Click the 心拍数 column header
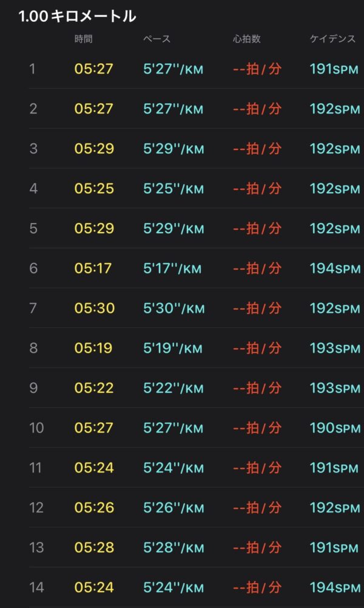This screenshot has width=364, height=608. coord(247,39)
